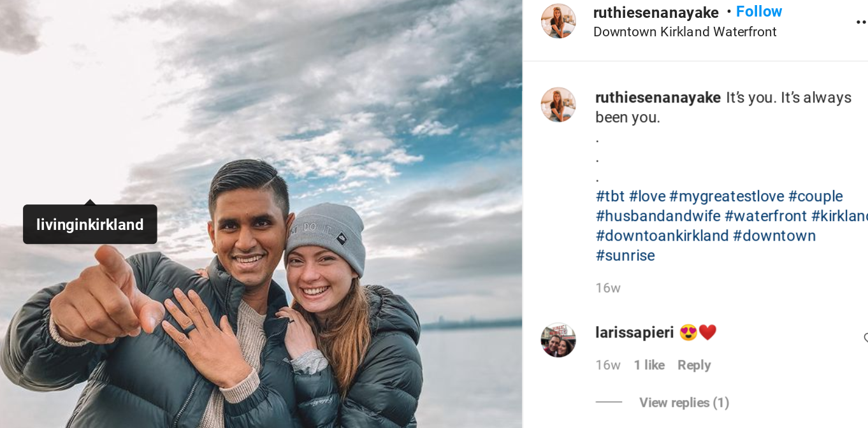Viewport: 868px width, 428px height.
Task: Open larissapieri commenter avatar
Action: (x=558, y=339)
